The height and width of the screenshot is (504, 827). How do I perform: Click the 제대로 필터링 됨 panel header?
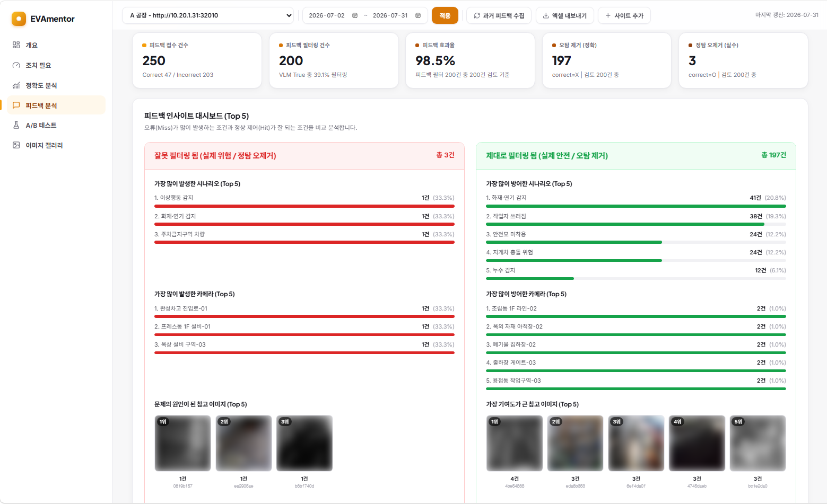point(636,156)
